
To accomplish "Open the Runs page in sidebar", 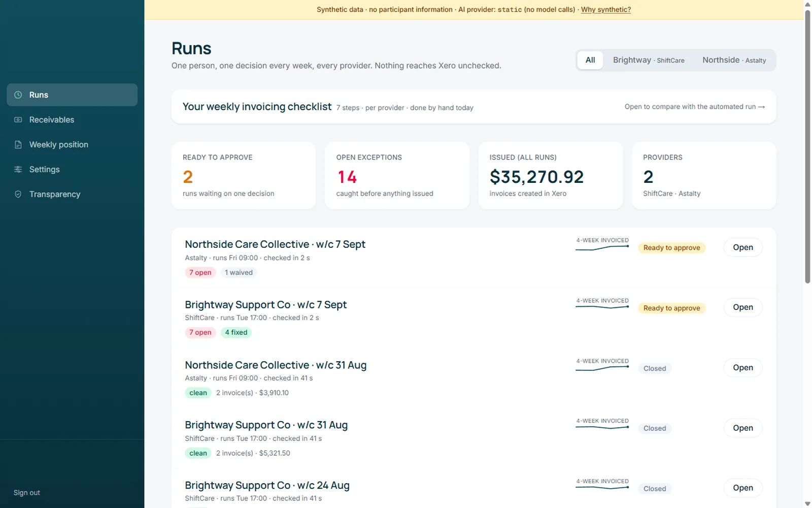I will coord(72,95).
